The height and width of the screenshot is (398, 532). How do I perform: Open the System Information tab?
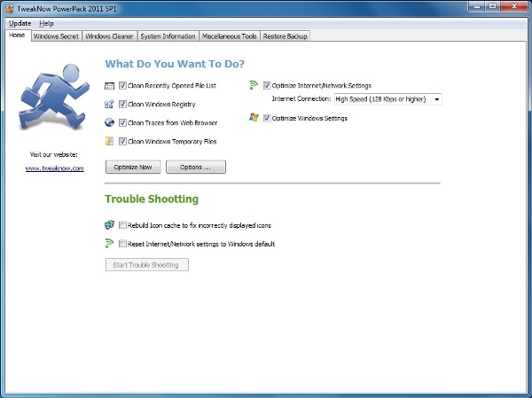click(x=168, y=36)
